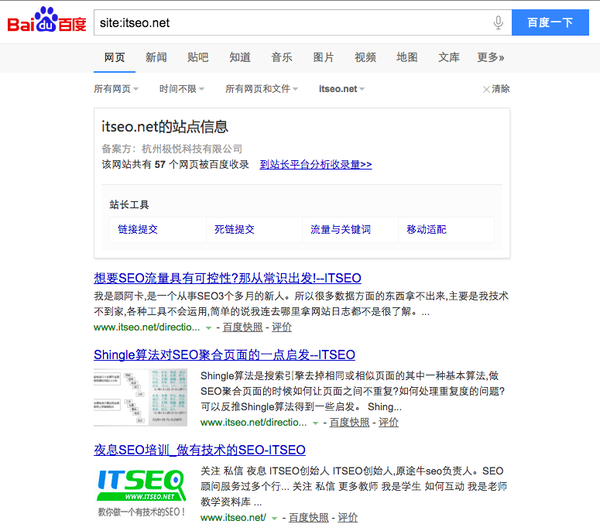Open result Shingle算法对SEO聚合页面的一点启发

pyautogui.click(x=224, y=355)
